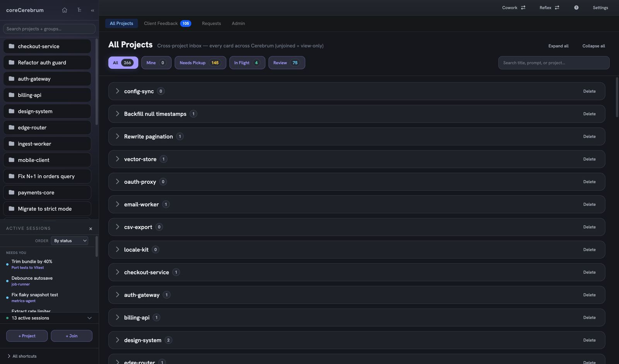
Task: Click the + Project button
Action: pyautogui.click(x=27, y=336)
